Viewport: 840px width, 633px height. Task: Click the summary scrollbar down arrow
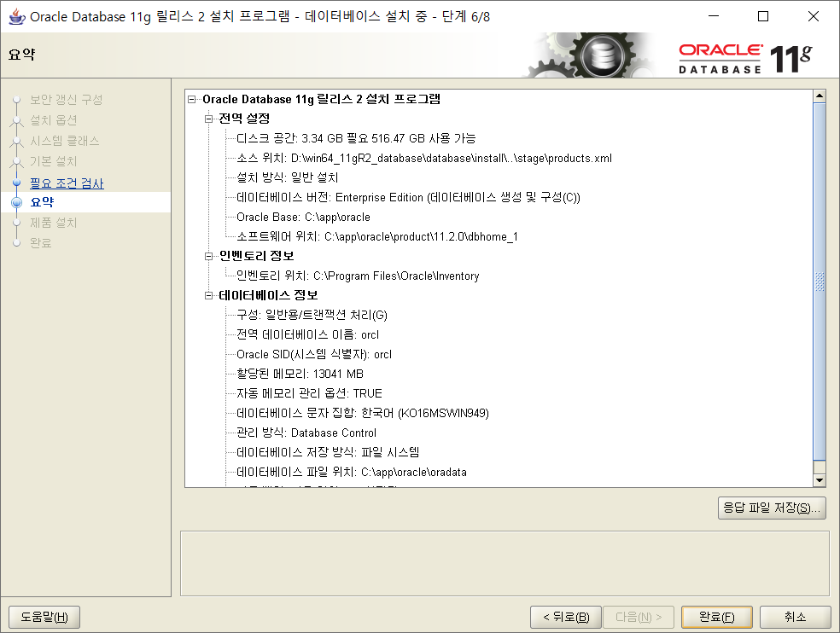coord(820,480)
